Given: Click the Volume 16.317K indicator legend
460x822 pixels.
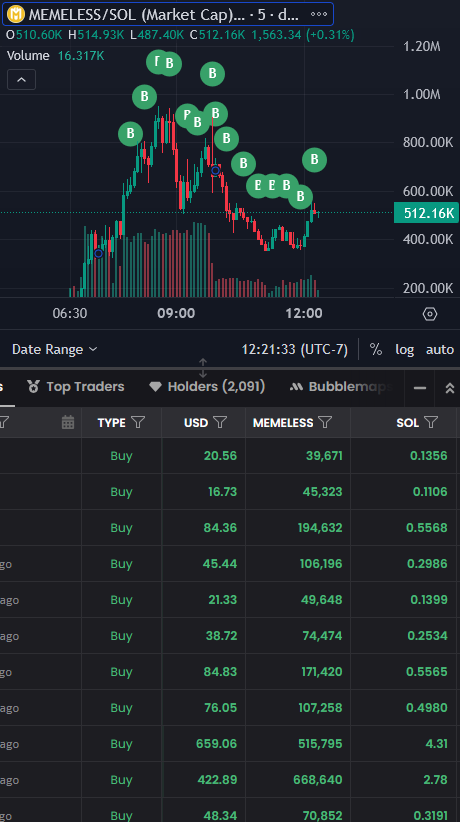Looking at the screenshot, I should click(x=55, y=56).
